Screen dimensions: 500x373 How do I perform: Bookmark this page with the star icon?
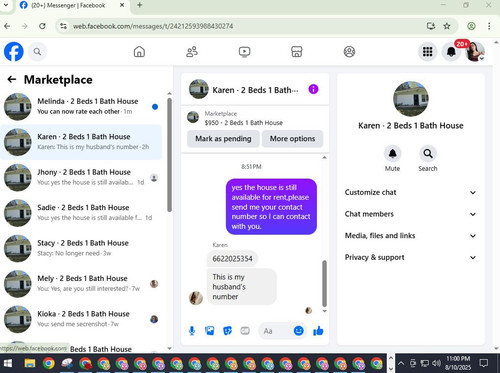(x=447, y=26)
